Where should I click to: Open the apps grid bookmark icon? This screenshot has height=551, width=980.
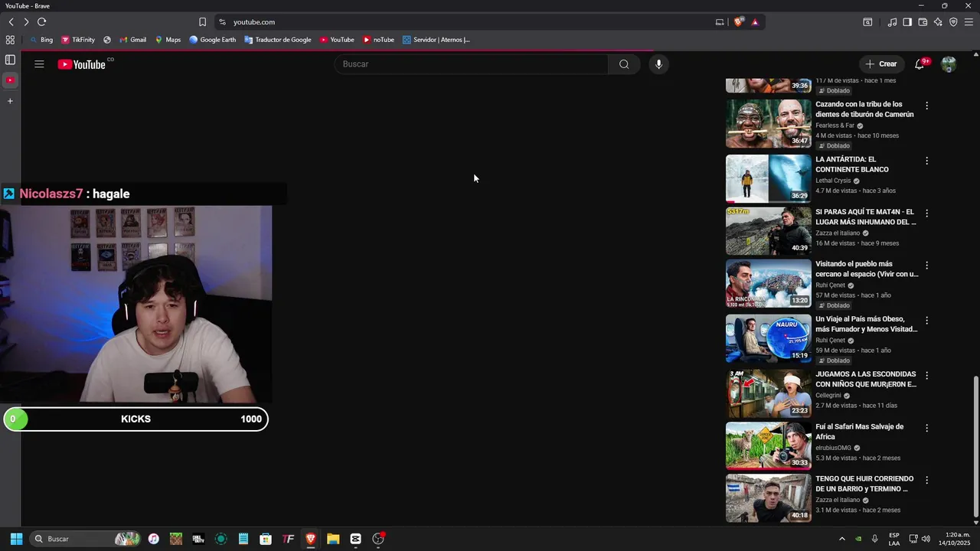click(x=10, y=40)
